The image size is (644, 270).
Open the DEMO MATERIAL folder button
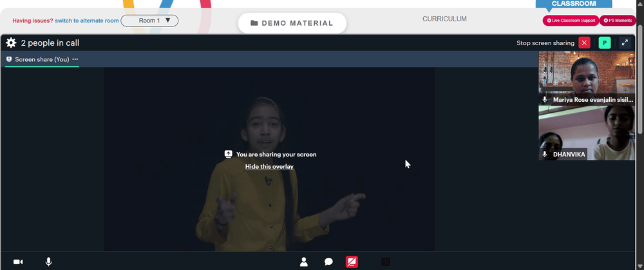point(292,23)
